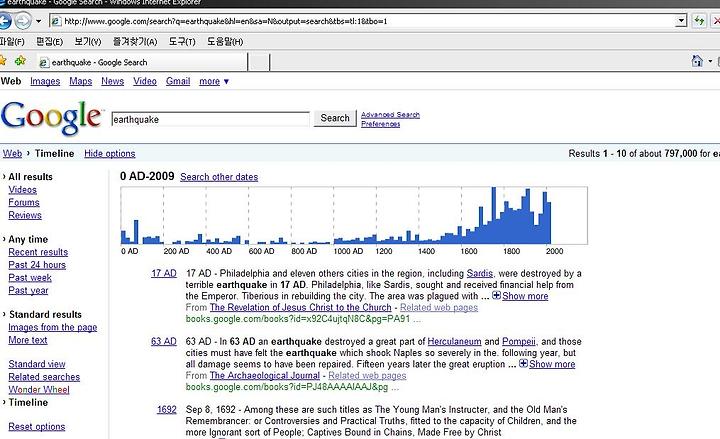Click the Google logo
Image resolution: width=720 pixels, height=439 pixels.
tap(51, 117)
